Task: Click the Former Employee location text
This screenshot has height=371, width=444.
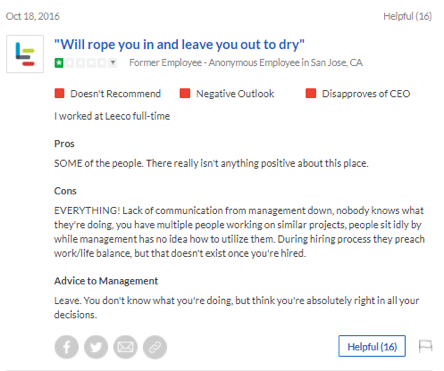Action: (x=246, y=63)
